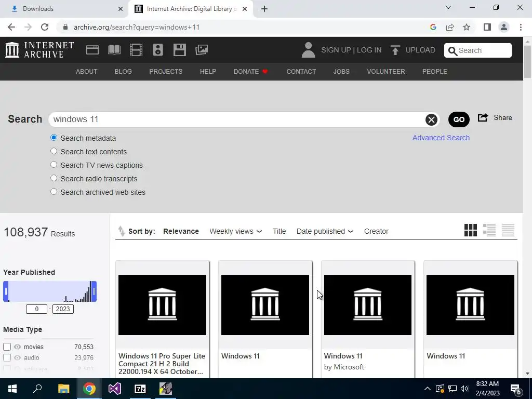Open PROJECTS in the navigation menu
Viewport: 532px width, 399px height.
point(166,72)
